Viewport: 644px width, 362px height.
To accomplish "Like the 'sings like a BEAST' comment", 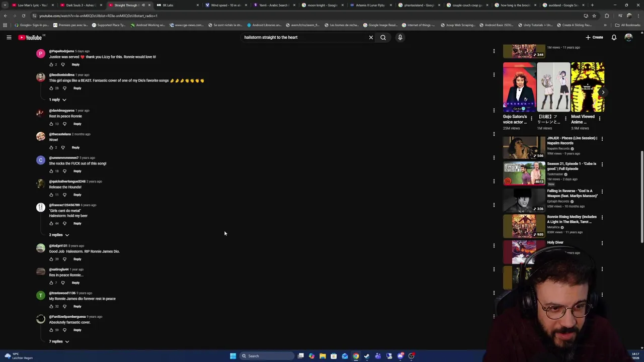I will click(x=51, y=88).
